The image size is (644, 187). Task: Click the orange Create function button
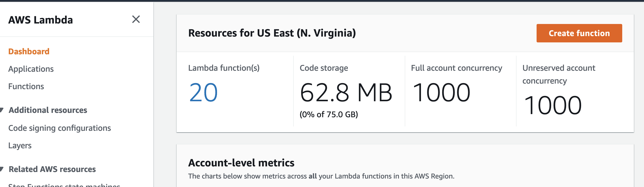click(579, 33)
